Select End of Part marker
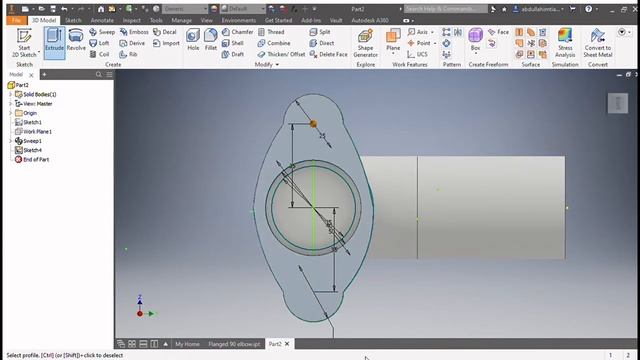 pyautogui.click(x=32, y=160)
